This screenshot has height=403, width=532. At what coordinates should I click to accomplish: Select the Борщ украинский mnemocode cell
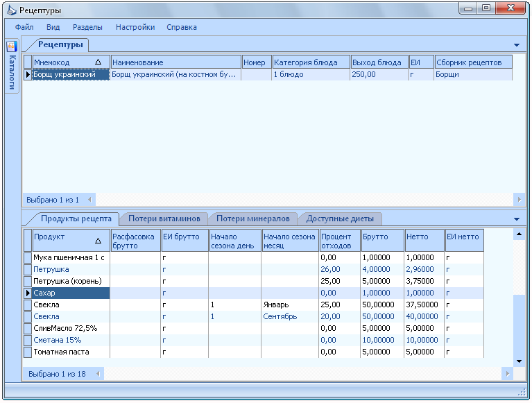click(x=71, y=75)
